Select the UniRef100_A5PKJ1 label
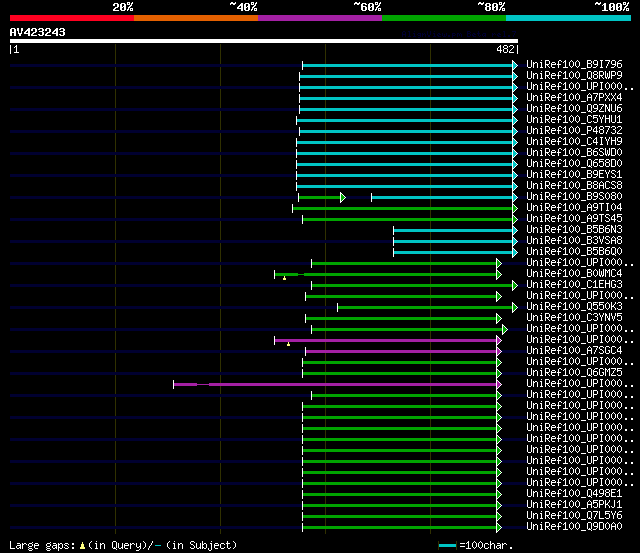The width and height of the screenshot is (640, 553). coord(574,505)
